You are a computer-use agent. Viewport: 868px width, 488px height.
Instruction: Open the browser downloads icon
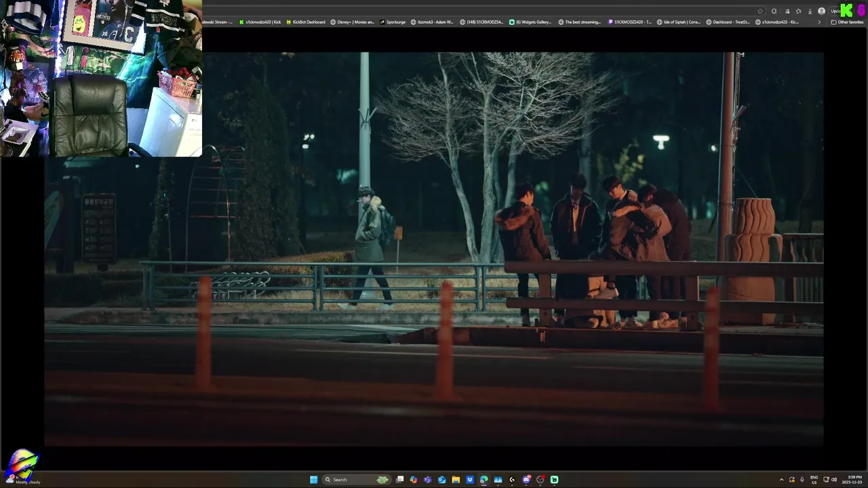(810, 11)
